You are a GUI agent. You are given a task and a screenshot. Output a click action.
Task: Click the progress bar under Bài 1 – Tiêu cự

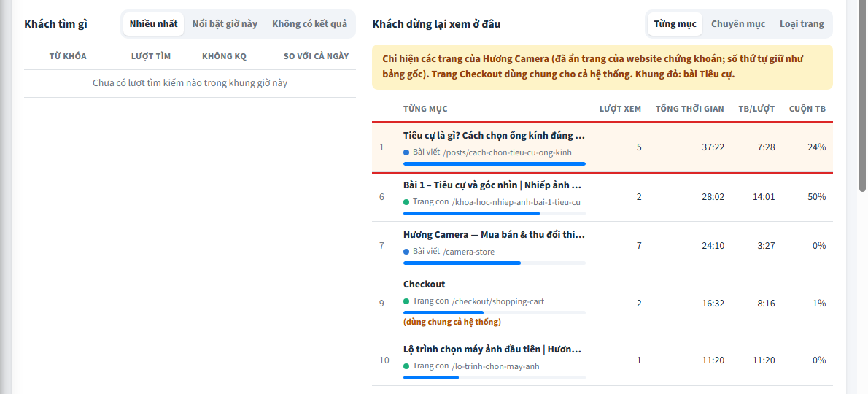(495, 213)
